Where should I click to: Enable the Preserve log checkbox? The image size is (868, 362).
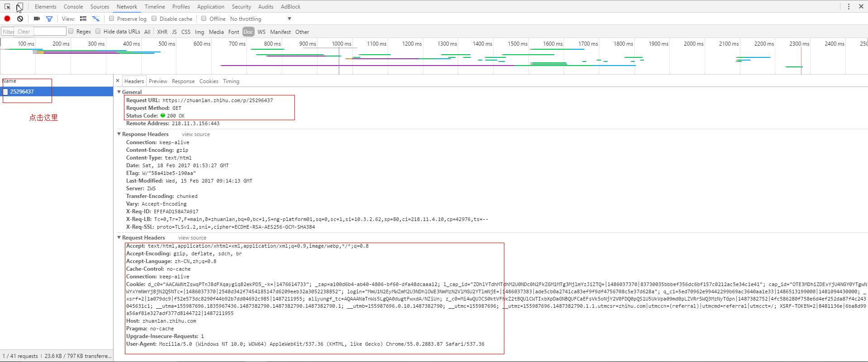tap(112, 19)
